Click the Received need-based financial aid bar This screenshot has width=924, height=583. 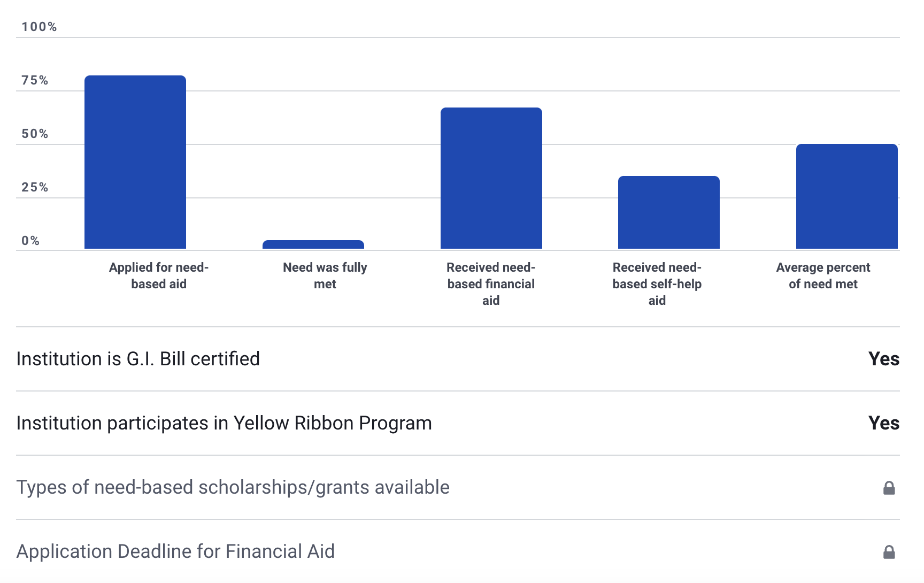tap(491, 178)
